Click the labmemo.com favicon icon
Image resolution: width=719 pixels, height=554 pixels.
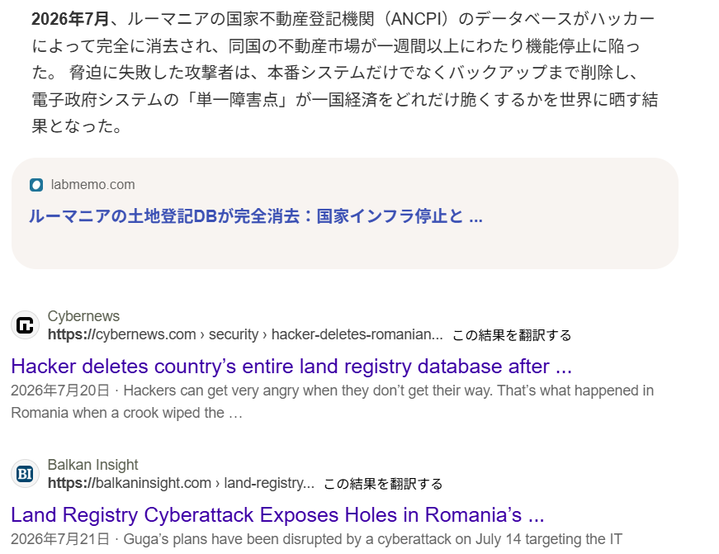pos(36,185)
